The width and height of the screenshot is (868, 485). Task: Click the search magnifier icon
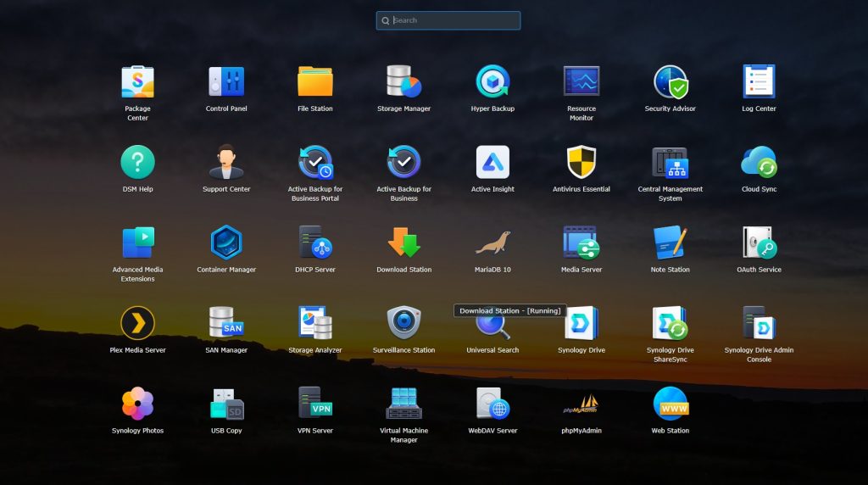386,20
